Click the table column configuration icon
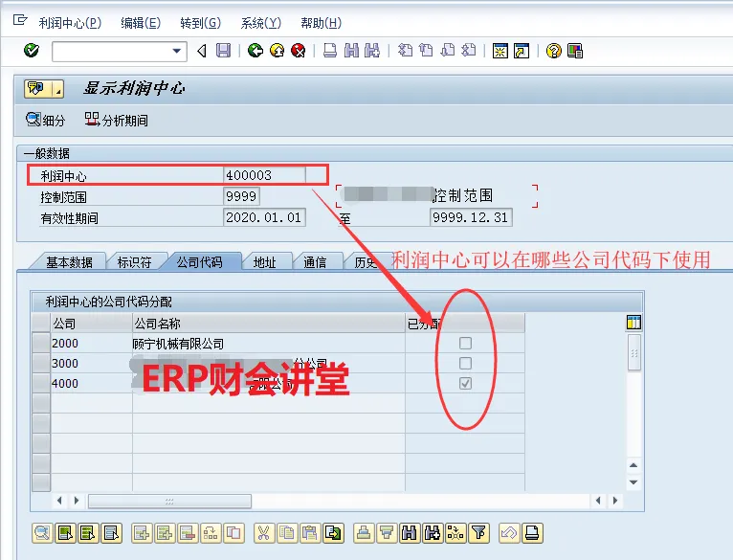This screenshot has width=733, height=560. [633, 323]
